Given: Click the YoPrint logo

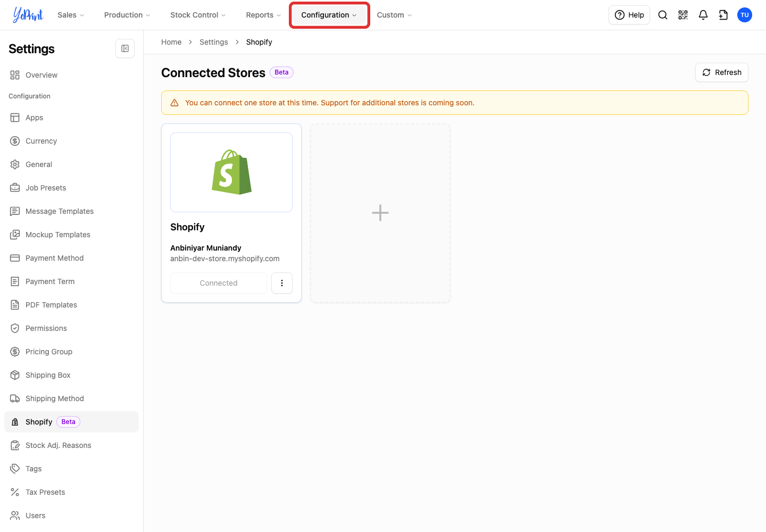Looking at the screenshot, I should 28,15.
